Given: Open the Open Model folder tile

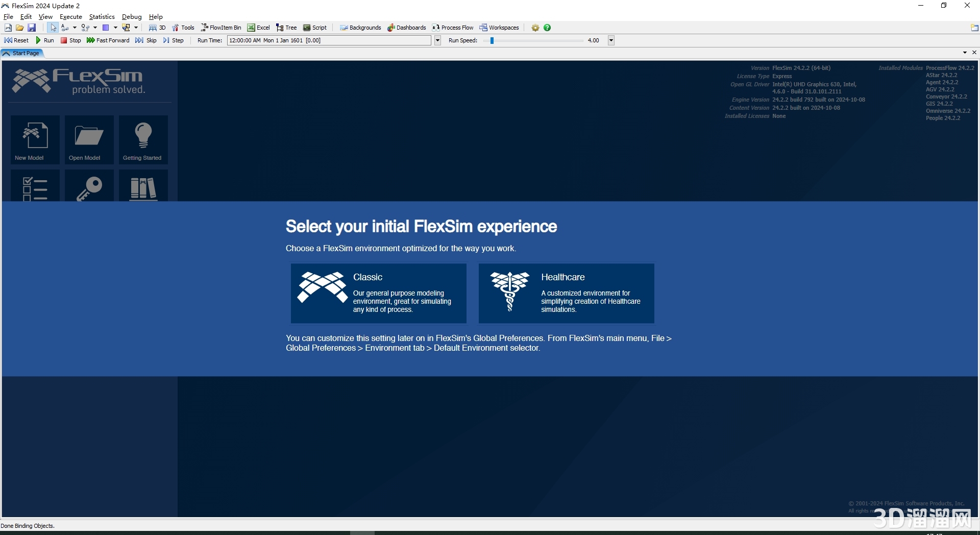Looking at the screenshot, I should coord(89,139).
